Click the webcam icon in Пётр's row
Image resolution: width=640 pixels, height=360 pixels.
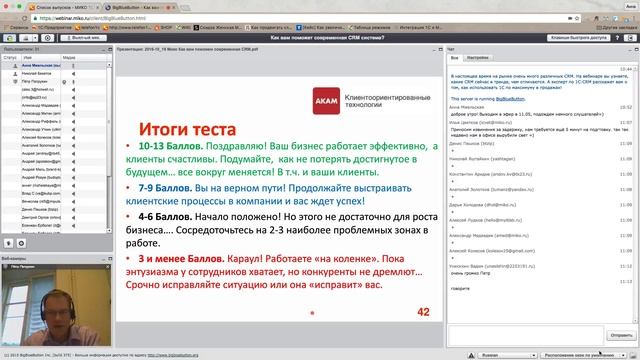coord(64,82)
